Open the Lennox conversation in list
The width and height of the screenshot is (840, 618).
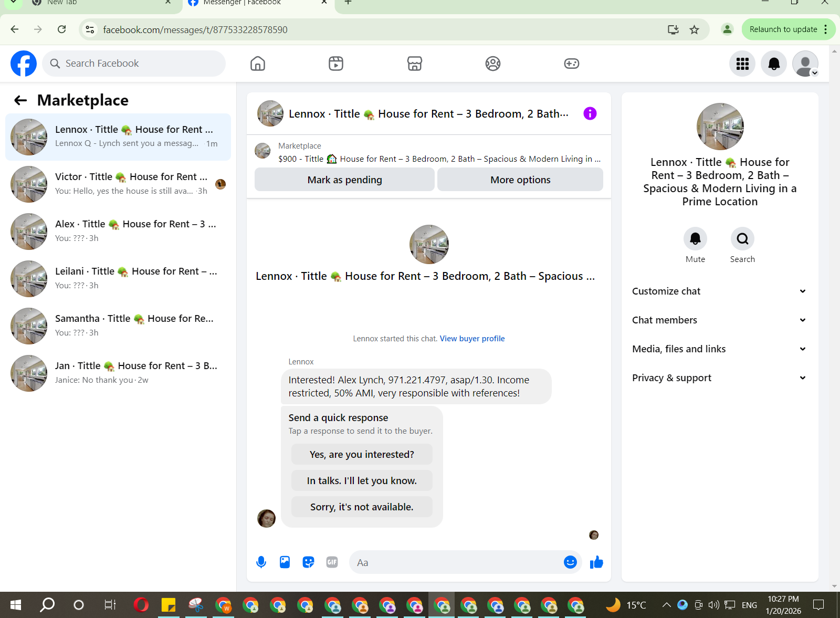click(x=118, y=137)
